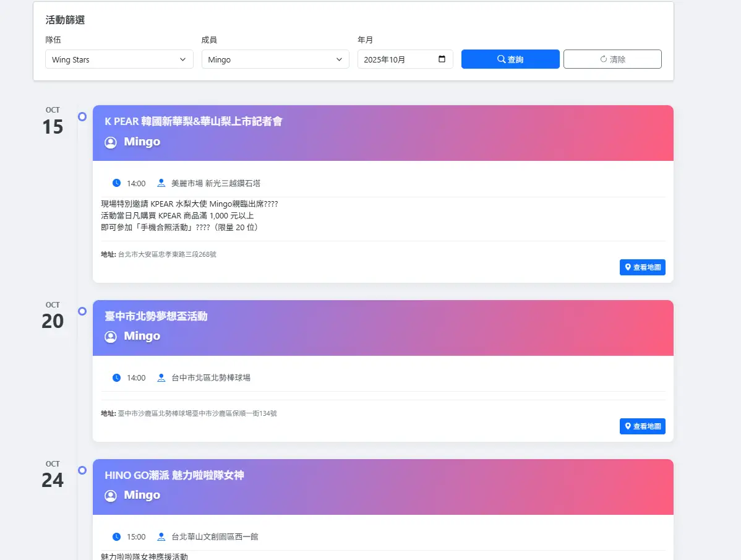Click the 年月 field showing 2025年10月

click(396, 59)
